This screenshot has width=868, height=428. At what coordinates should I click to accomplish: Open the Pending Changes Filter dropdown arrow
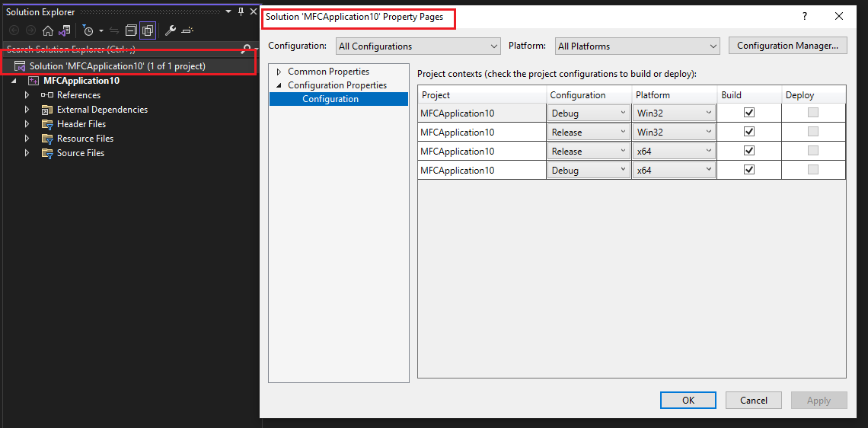[x=101, y=30]
